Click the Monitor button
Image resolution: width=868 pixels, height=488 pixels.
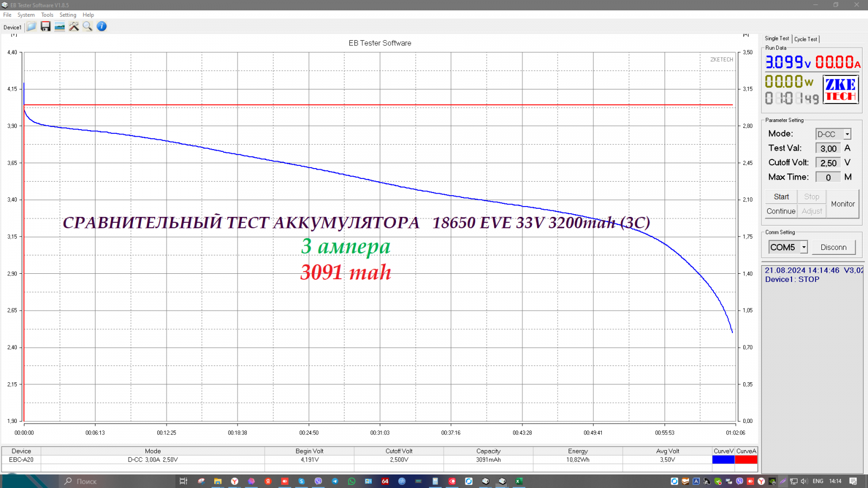click(843, 204)
